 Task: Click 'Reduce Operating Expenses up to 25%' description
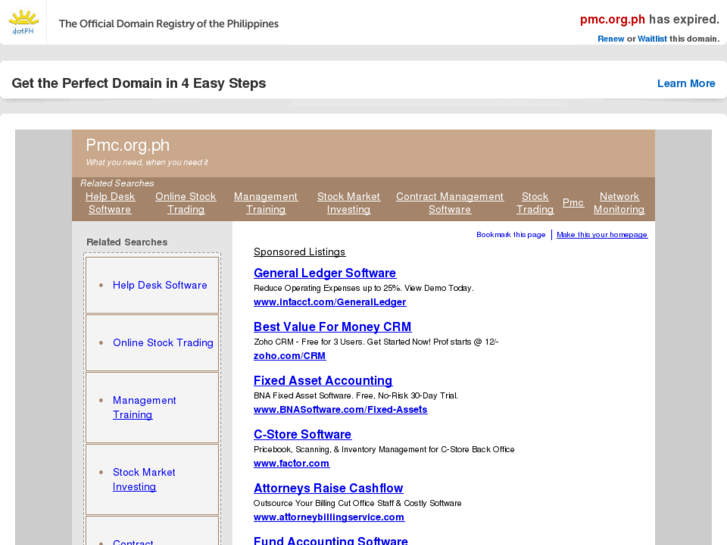pos(364,288)
